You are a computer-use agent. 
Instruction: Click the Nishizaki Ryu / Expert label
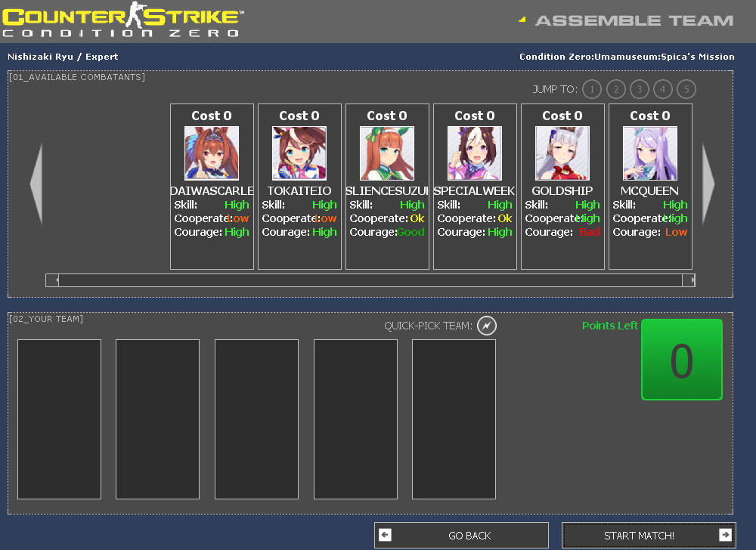[x=63, y=57]
